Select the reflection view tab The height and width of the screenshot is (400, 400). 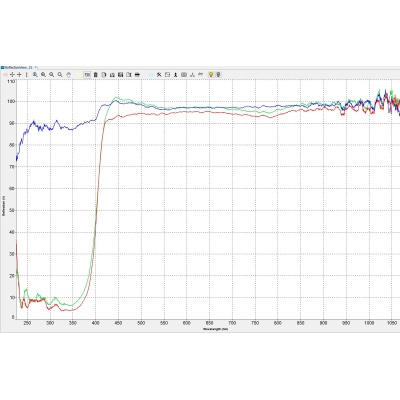[18, 67]
